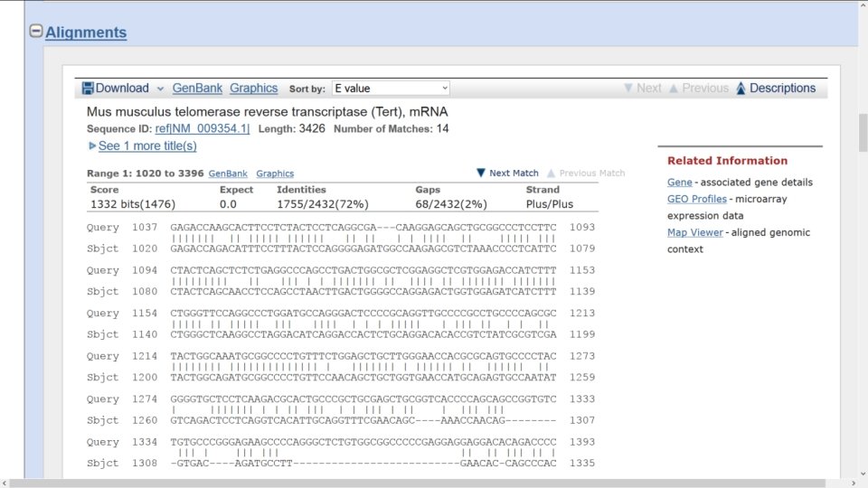Image resolution: width=868 pixels, height=488 pixels.
Task: Open the Alignments heading link
Action: coord(86,33)
